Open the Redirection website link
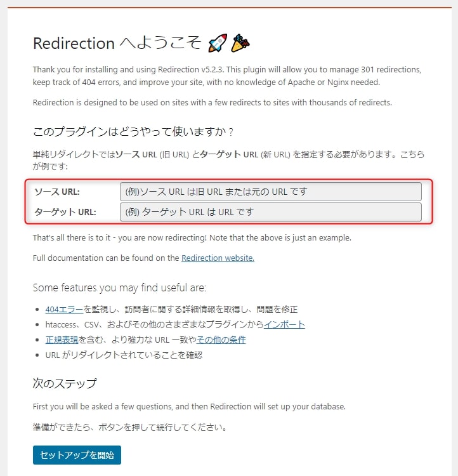This screenshot has width=458, height=476. coord(218,258)
